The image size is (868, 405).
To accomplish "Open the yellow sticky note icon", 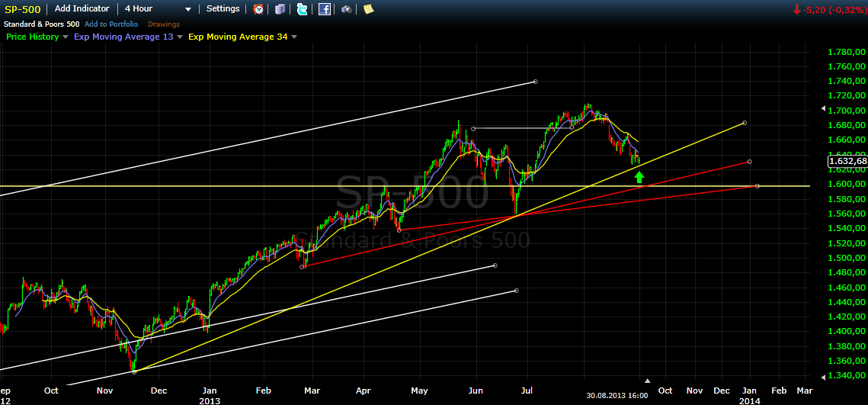I will coord(369,9).
